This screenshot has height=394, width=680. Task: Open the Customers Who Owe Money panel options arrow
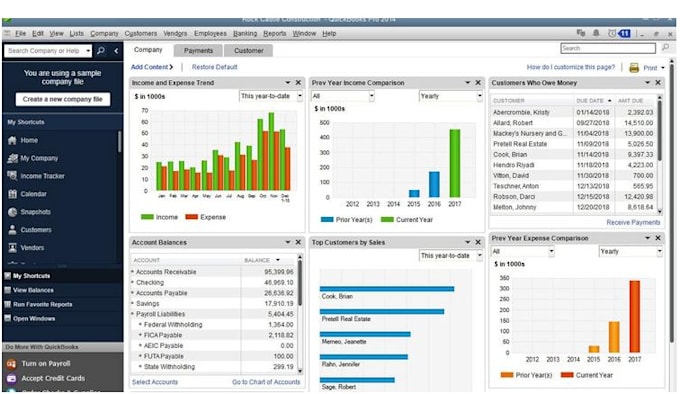pos(647,82)
